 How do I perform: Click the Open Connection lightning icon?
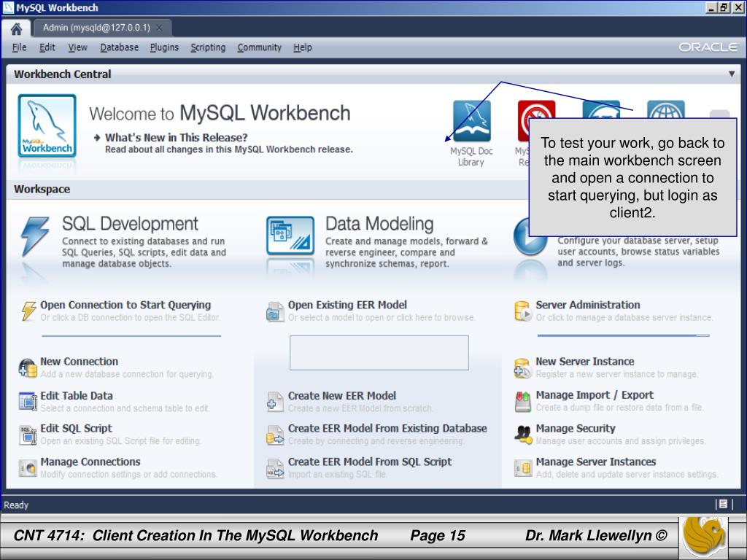(x=28, y=311)
